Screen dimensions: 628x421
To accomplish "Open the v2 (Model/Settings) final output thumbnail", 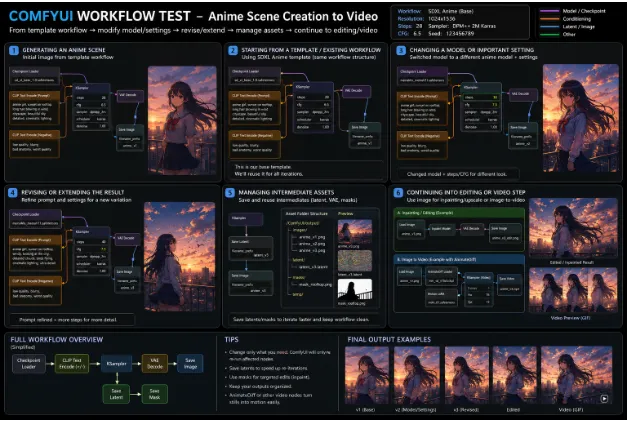I will (x=416, y=376).
